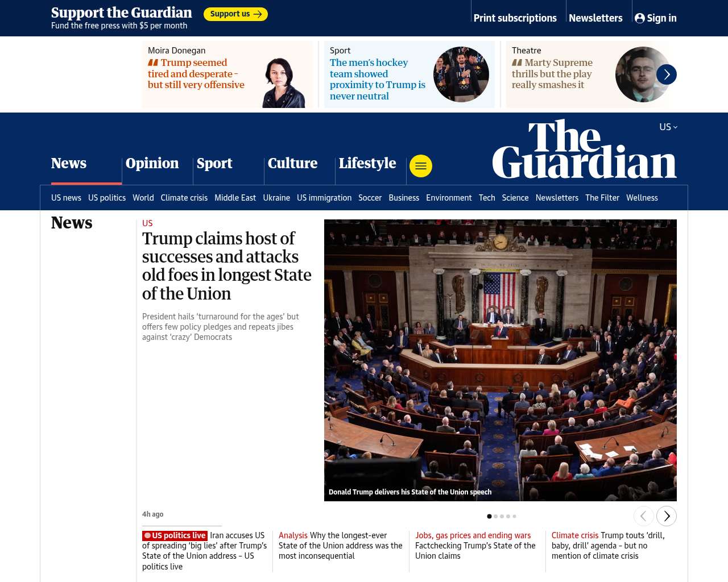728x582 pixels.
Task: Click the Support the Guardian heading
Action: tap(122, 13)
